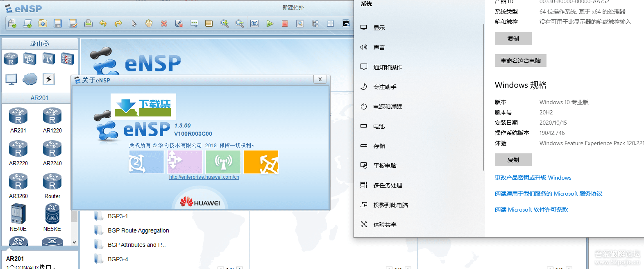This screenshot has width=644, height=269.
Task: Pick the AR1220 router device
Action: click(x=52, y=120)
